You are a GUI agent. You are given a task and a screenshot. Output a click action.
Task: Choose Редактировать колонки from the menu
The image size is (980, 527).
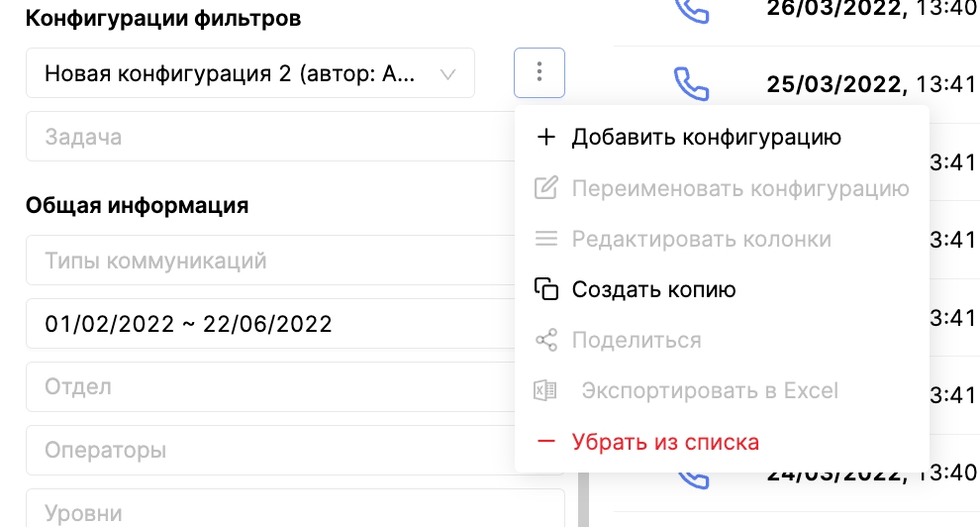tap(701, 239)
